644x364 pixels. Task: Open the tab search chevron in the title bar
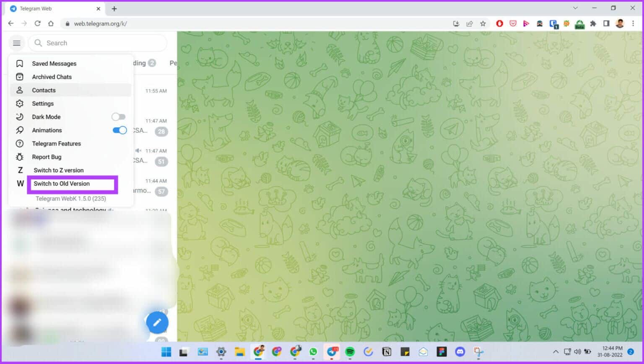tap(575, 8)
